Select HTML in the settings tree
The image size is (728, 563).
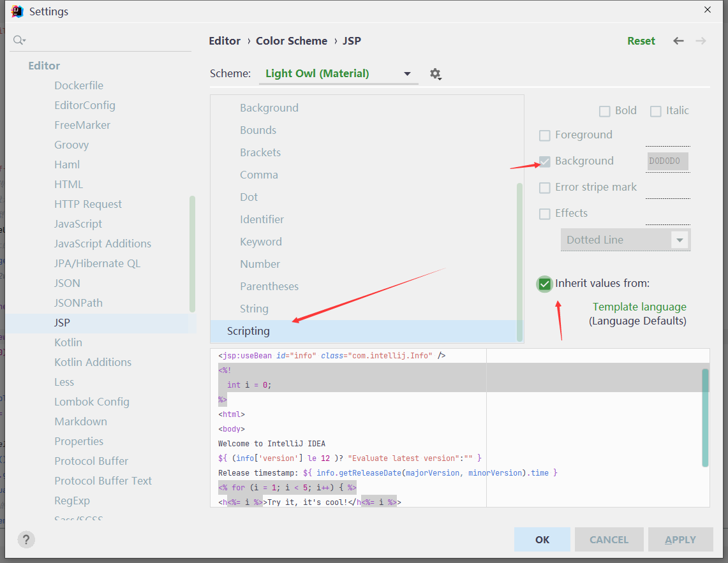(69, 184)
